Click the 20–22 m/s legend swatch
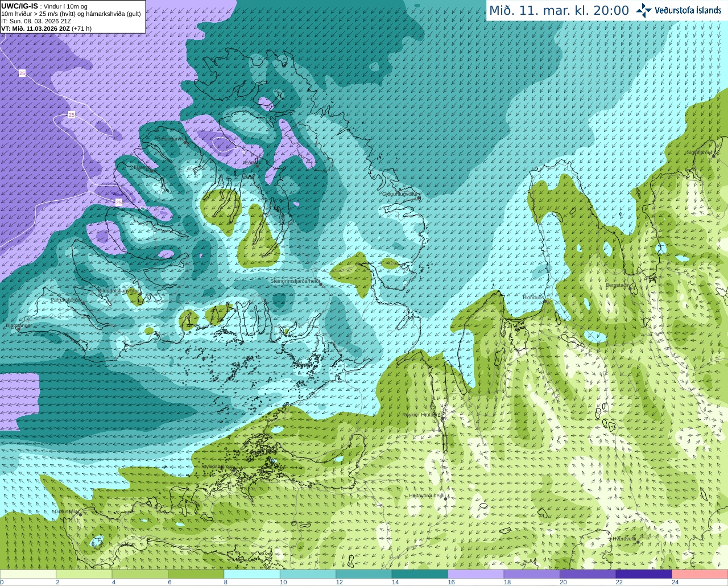 tap(588, 574)
